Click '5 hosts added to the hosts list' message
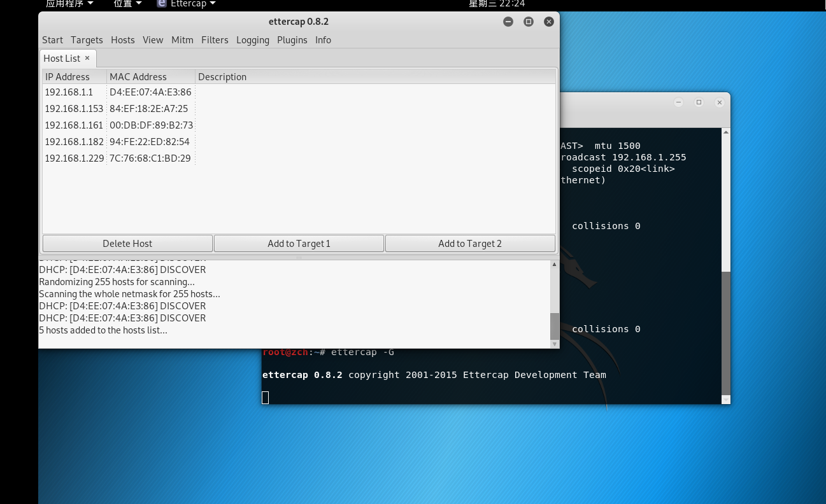The width and height of the screenshot is (826, 504). point(103,330)
